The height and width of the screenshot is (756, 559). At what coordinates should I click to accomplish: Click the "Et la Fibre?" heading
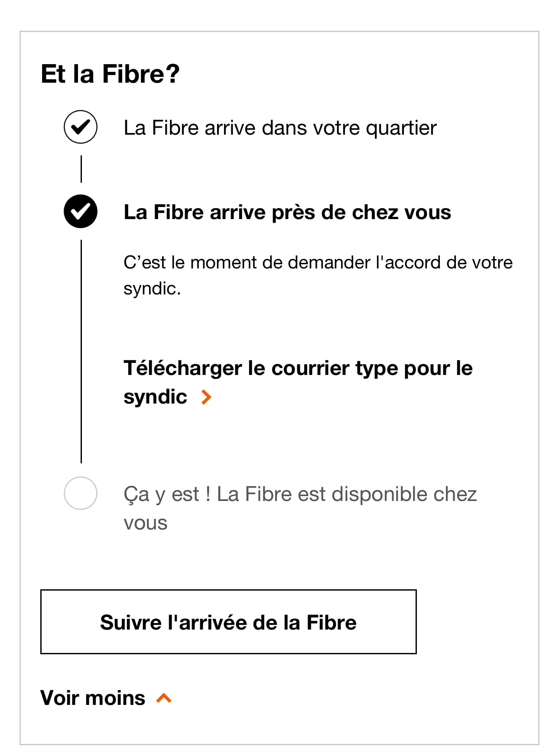tap(110, 74)
